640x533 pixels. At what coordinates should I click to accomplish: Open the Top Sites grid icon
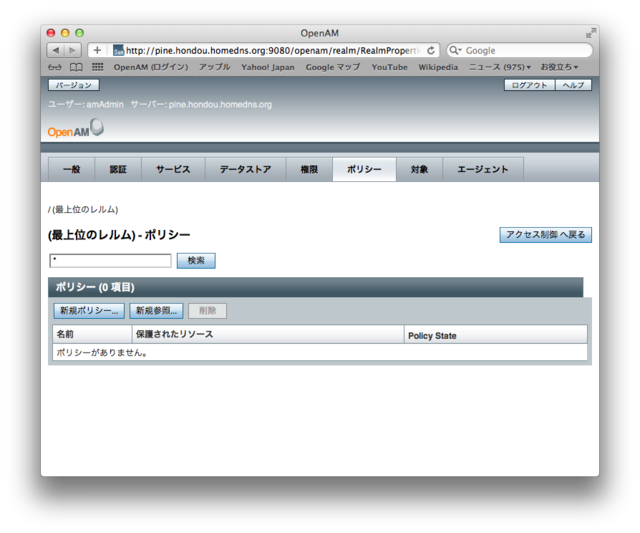click(98, 67)
